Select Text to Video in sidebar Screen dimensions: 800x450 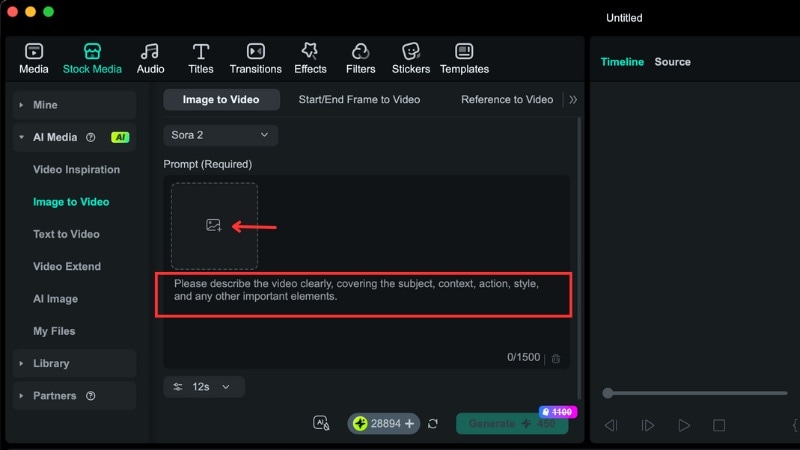(66, 234)
